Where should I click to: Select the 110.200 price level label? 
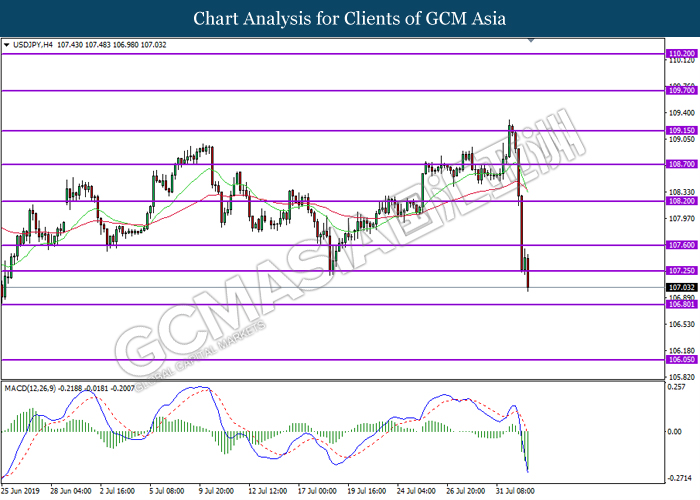pos(682,54)
